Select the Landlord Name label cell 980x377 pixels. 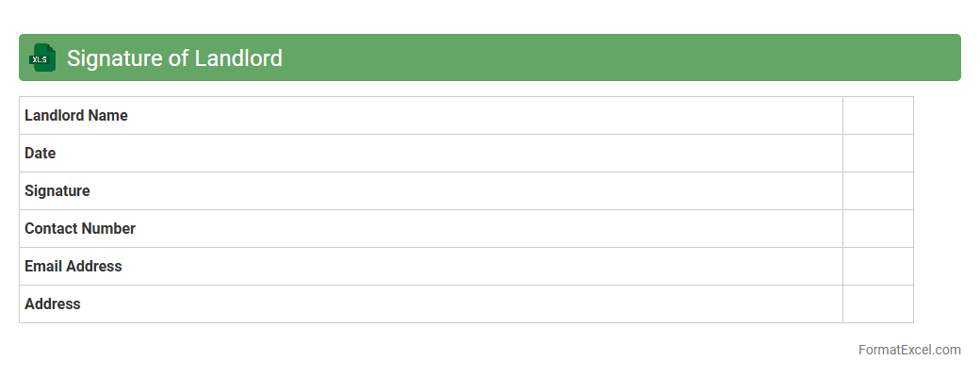click(76, 116)
